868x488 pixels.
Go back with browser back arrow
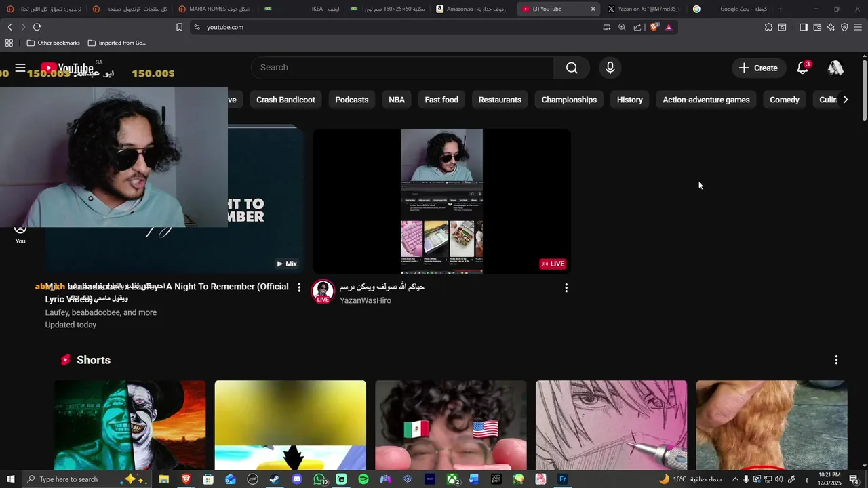(9, 27)
